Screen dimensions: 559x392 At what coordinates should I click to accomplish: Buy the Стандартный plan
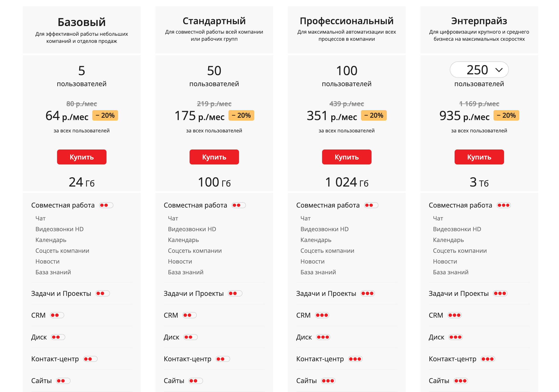pyautogui.click(x=214, y=157)
